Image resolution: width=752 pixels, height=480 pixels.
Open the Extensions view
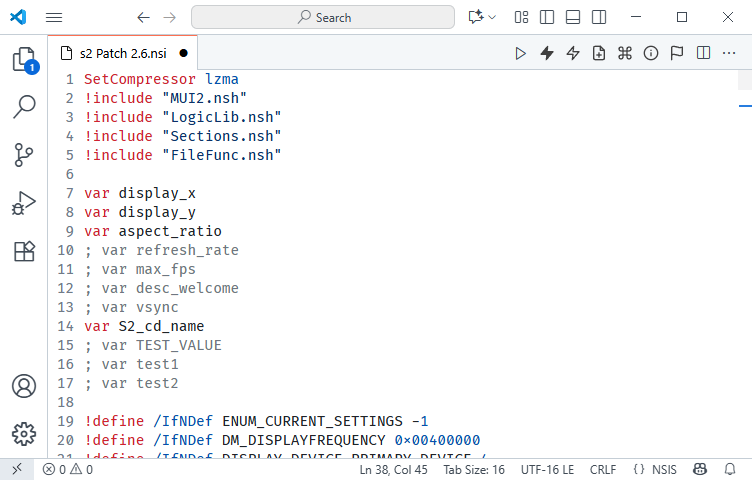click(x=24, y=251)
